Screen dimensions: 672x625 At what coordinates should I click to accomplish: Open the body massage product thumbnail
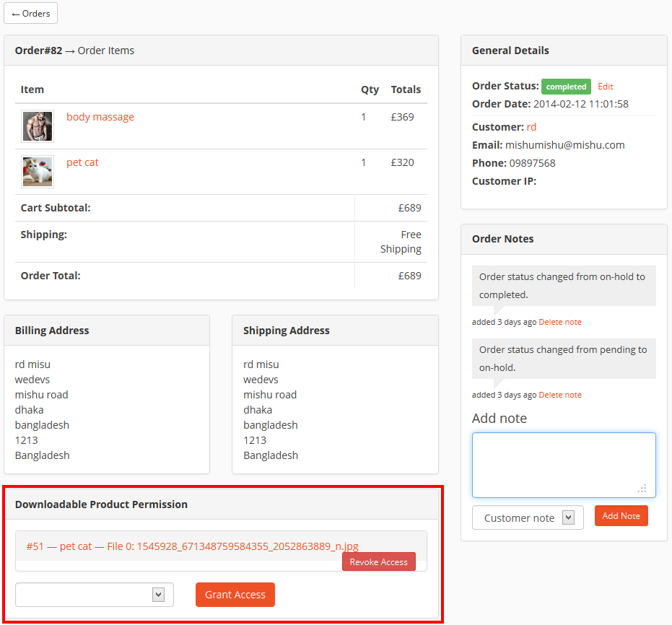tap(38, 126)
